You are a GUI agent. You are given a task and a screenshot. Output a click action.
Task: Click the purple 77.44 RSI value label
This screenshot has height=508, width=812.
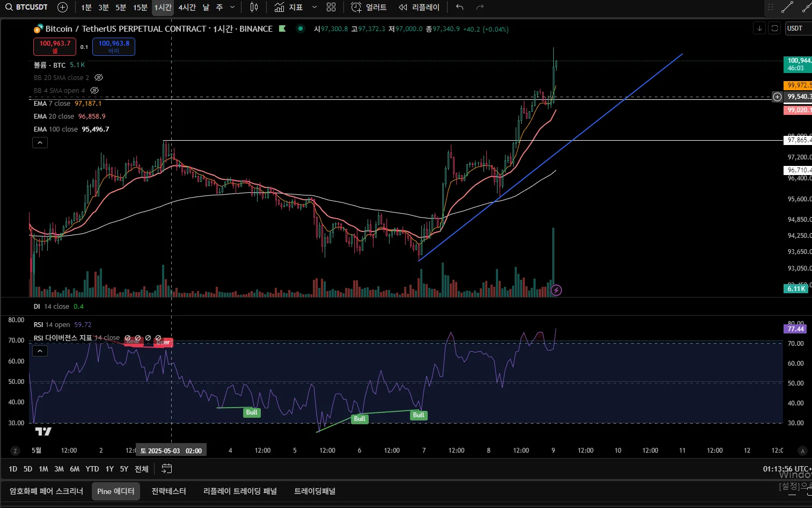(796, 329)
